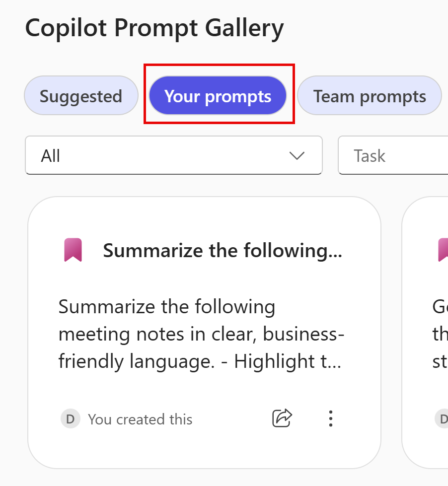Select the Your prompts tab
Screen dimensions: 448x486
(218, 96)
